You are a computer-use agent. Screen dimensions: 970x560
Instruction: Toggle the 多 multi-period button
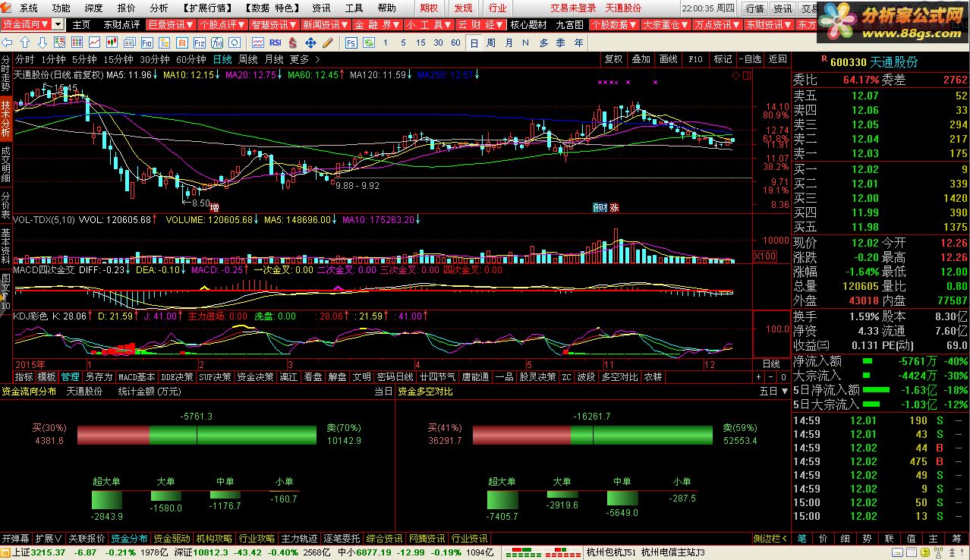pyautogui.click(x=543, y=42)
